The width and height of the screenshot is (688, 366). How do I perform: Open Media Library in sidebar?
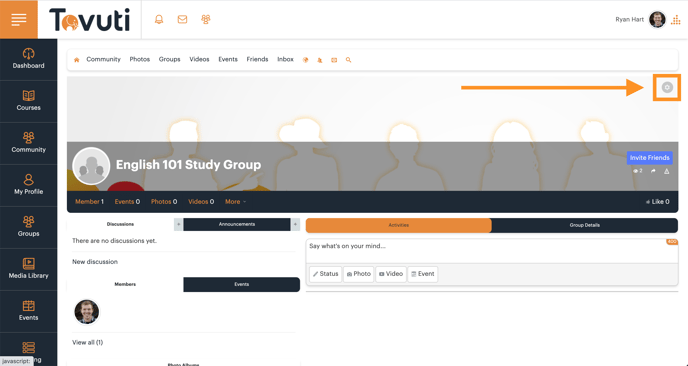[29, 269]
